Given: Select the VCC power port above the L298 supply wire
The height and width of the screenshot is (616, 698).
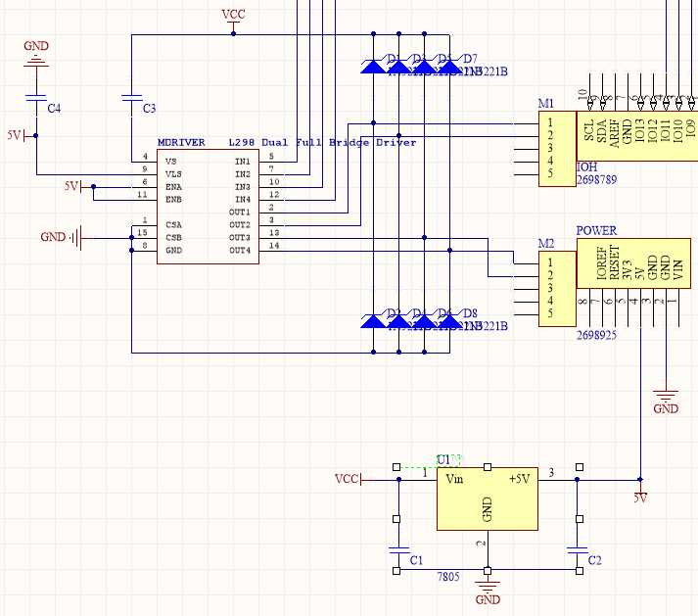Looking at the screenshot, I should (233, 21).
